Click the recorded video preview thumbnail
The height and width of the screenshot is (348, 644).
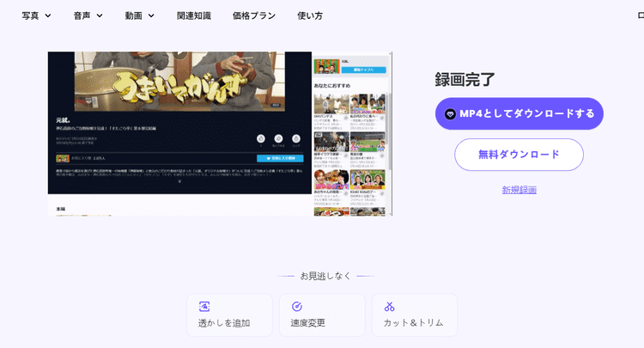220,133
